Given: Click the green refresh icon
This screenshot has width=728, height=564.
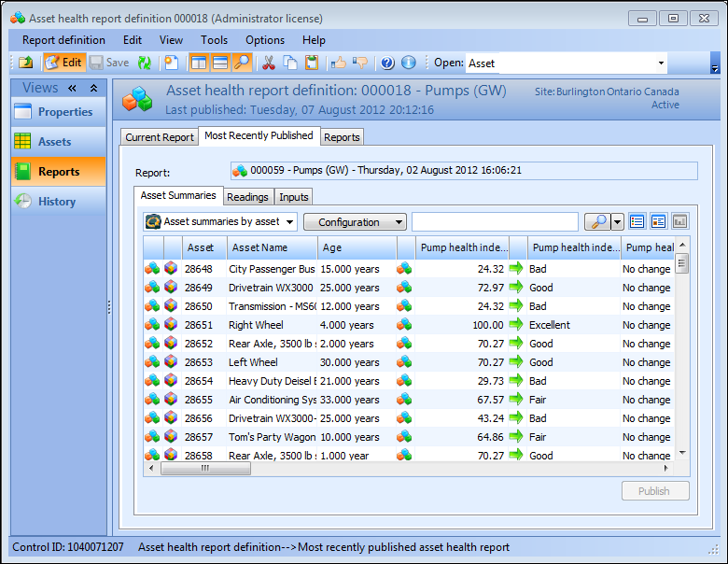Looking at the screenshot, I should (x=145, y=63).
